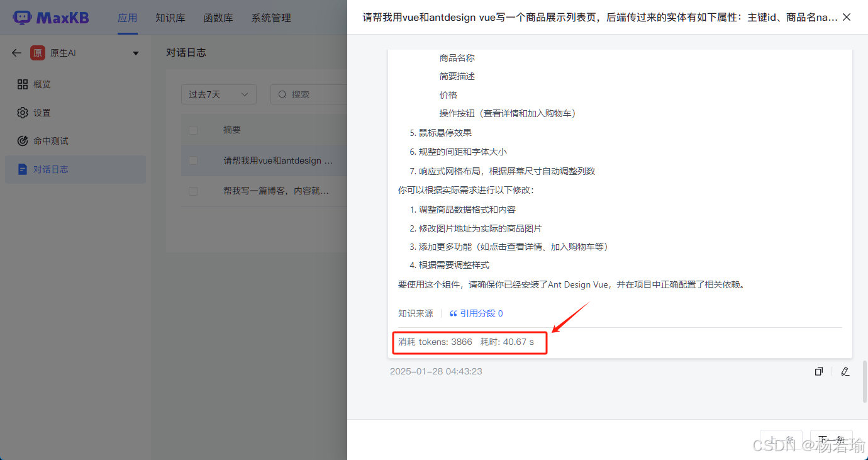Open the 过去7天 time range dropdown
Viewport: 868px width, 460px height.
[219, 94]
